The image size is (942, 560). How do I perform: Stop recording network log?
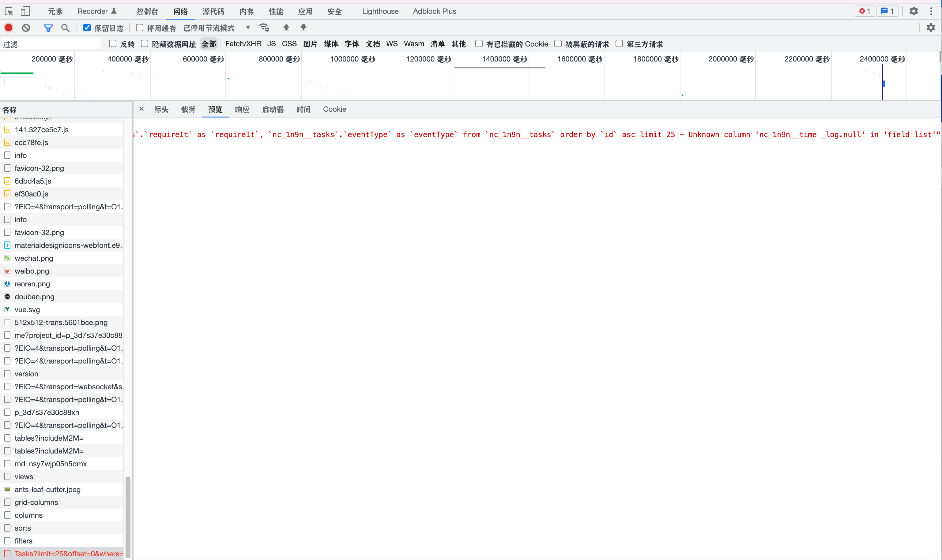click(8, 28)
